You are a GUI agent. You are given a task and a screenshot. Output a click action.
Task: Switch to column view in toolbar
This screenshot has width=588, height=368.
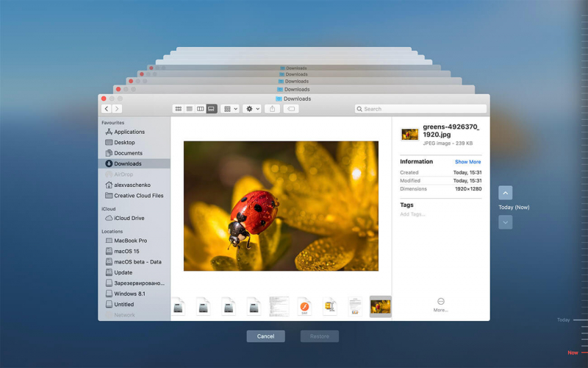pos(201,109)
